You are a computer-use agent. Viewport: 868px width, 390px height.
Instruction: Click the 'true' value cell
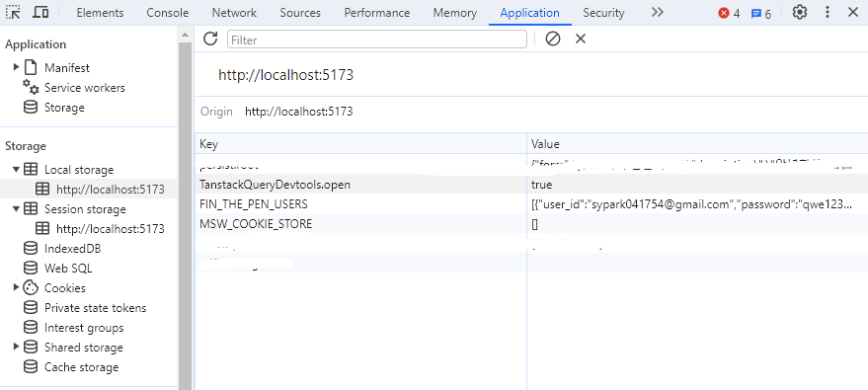[x=697, y=185]
